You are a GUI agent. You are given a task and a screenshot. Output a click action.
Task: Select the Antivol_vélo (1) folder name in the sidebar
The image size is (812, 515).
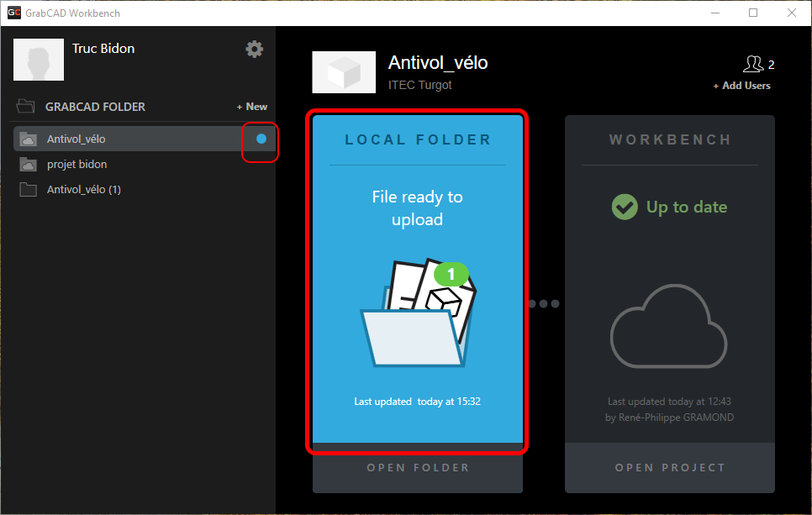[x=84, y=189]
